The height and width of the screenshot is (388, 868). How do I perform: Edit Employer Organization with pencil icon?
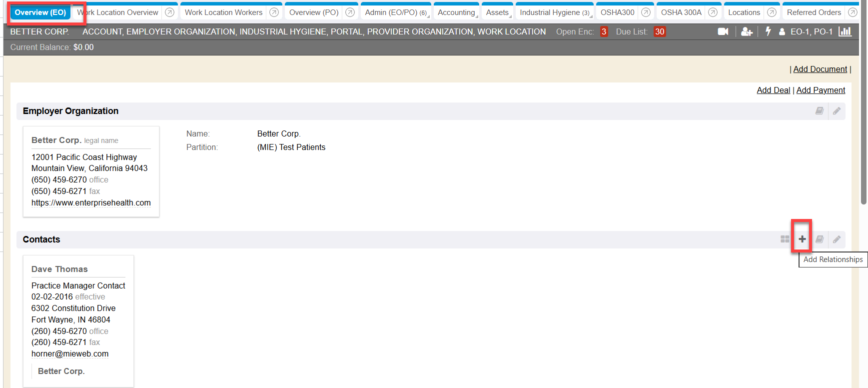[x=837, y=111]
